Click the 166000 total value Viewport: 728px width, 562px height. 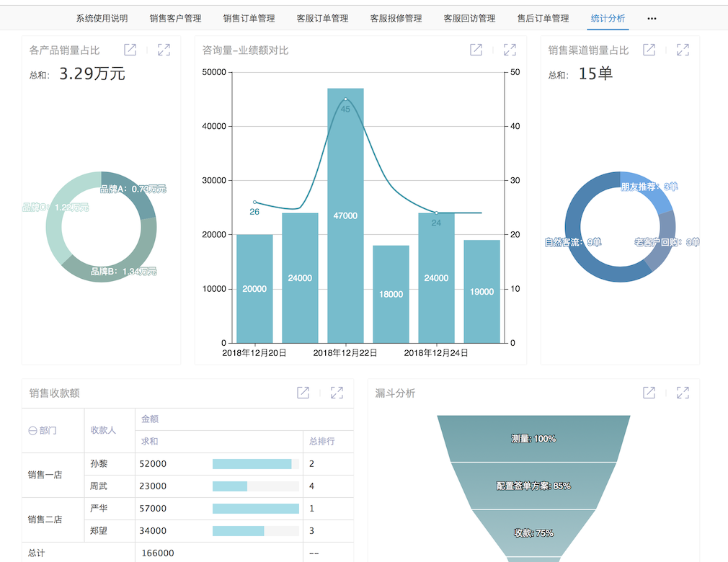[158, 553]
